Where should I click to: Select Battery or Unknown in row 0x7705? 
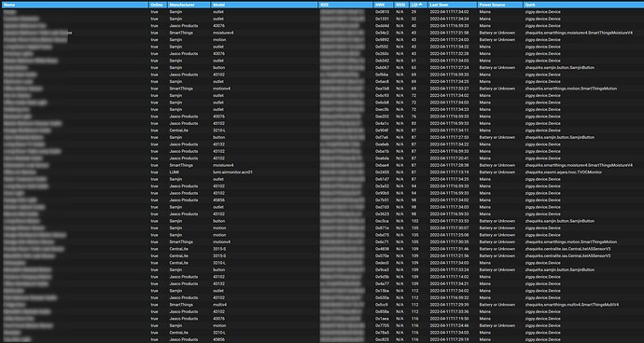point(497,326)
